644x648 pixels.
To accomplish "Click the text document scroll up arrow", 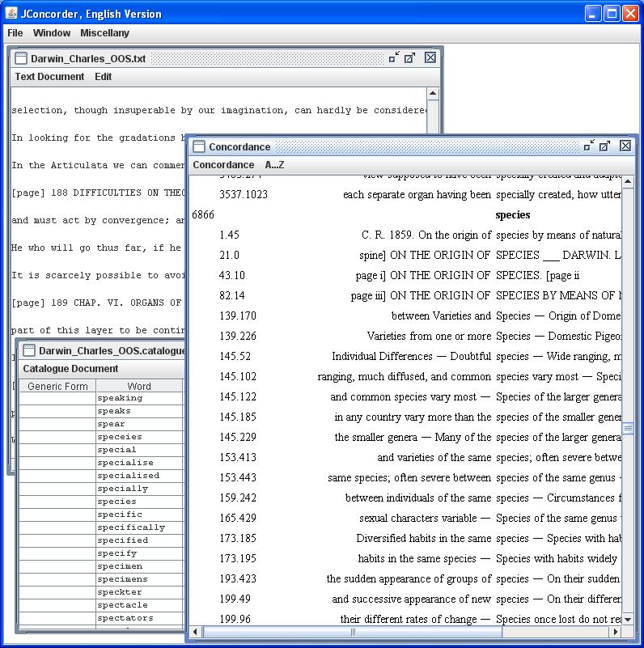I will click(x=432, y=93).
